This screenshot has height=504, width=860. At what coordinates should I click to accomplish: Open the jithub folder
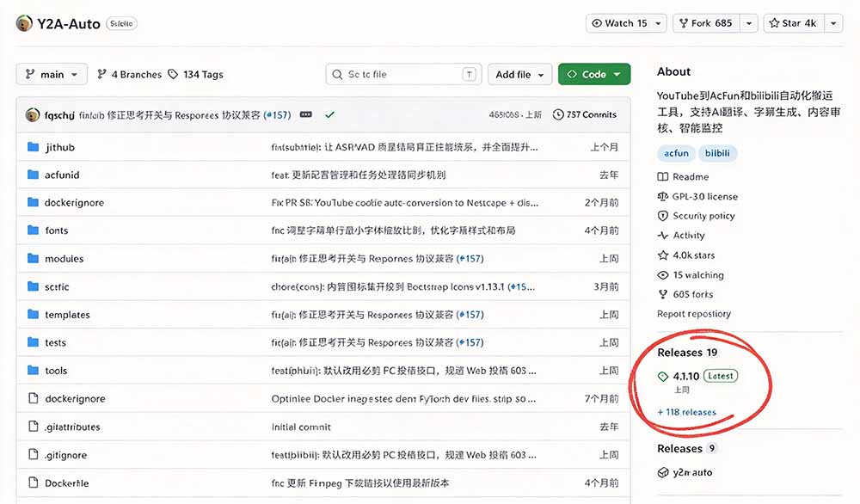point(59,147)
